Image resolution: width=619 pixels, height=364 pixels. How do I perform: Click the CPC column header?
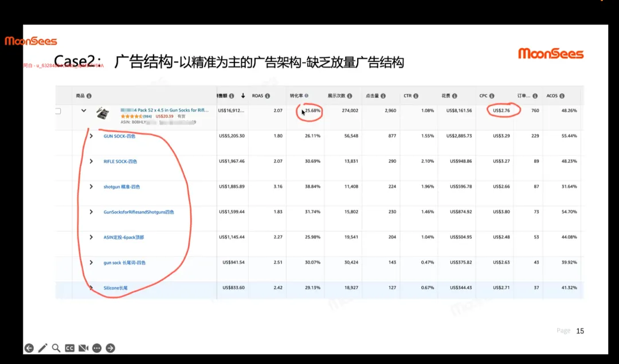click(x=483, y=96)
